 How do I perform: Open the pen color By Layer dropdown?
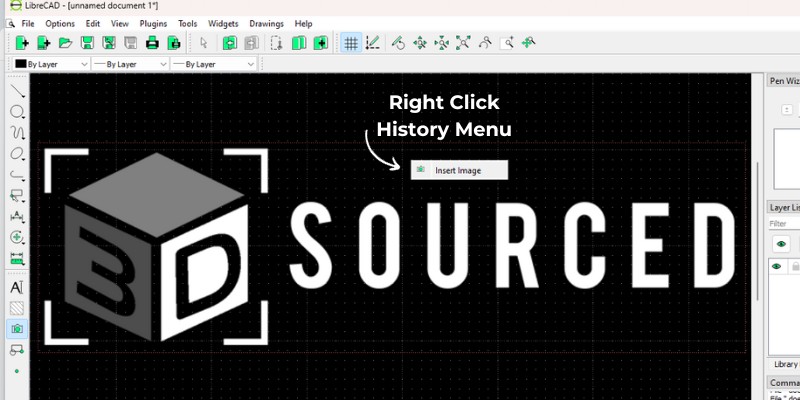coord(48,64)
